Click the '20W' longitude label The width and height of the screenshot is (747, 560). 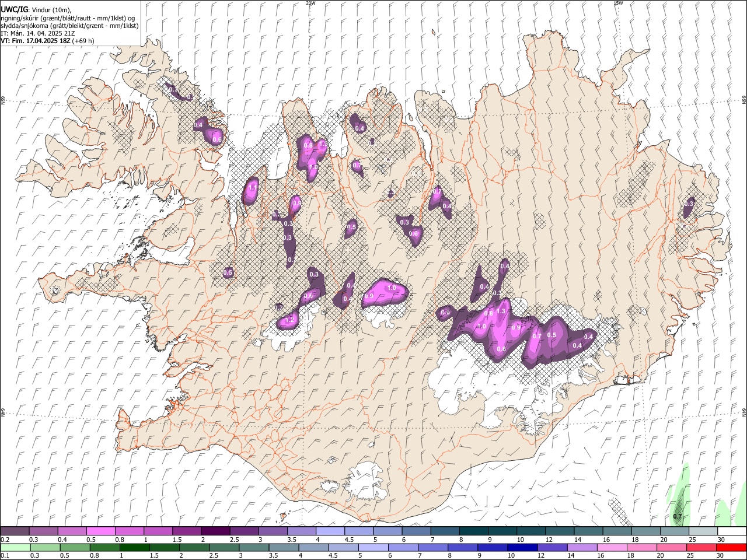point(310,3)
